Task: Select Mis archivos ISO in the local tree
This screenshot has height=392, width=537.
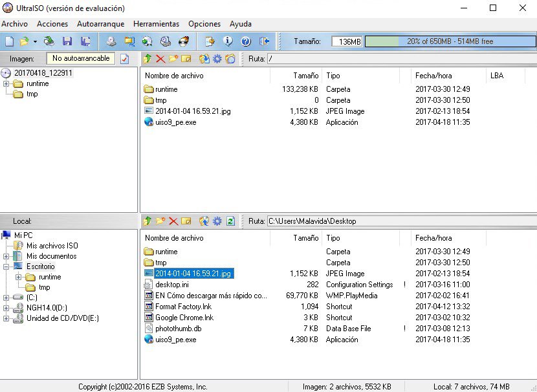Action: coord(52,245)
